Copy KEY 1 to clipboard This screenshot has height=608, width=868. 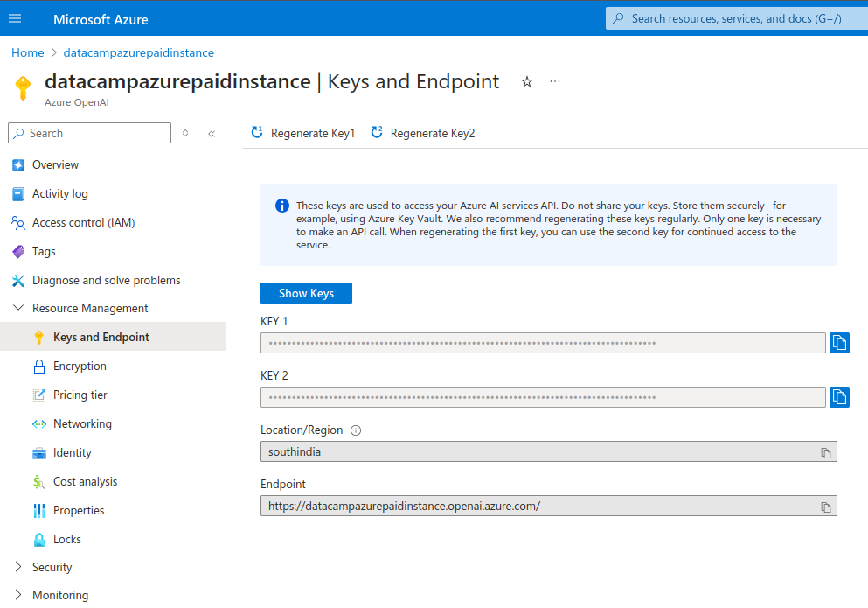tap(839, 343)
